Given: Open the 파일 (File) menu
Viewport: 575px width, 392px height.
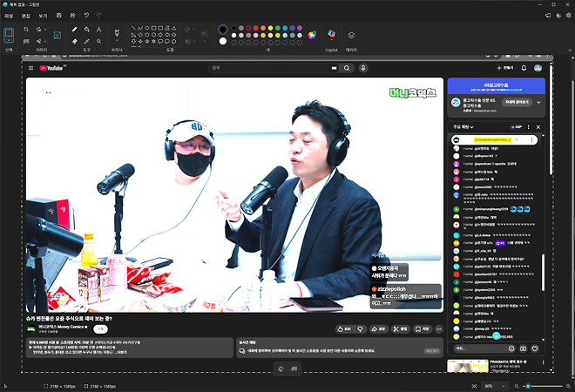Looking at the screenshot, I should [9, 16].
